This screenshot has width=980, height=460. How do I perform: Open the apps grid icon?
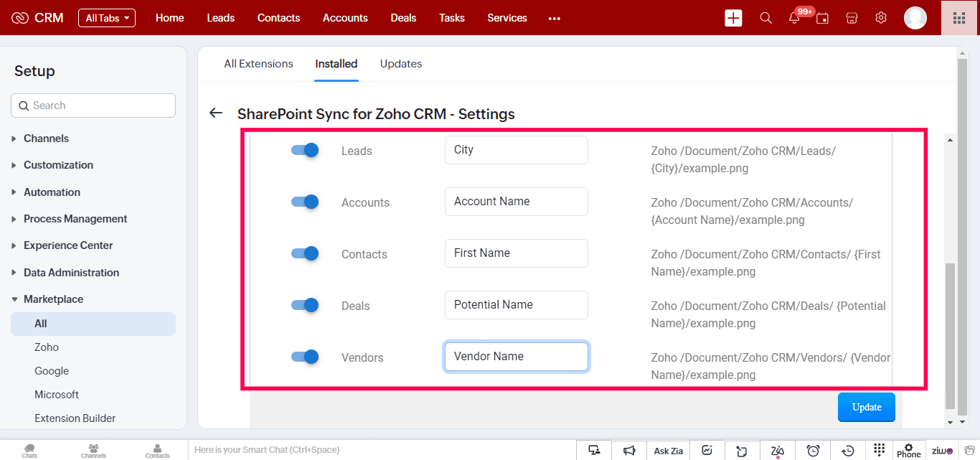coord(959,18)
